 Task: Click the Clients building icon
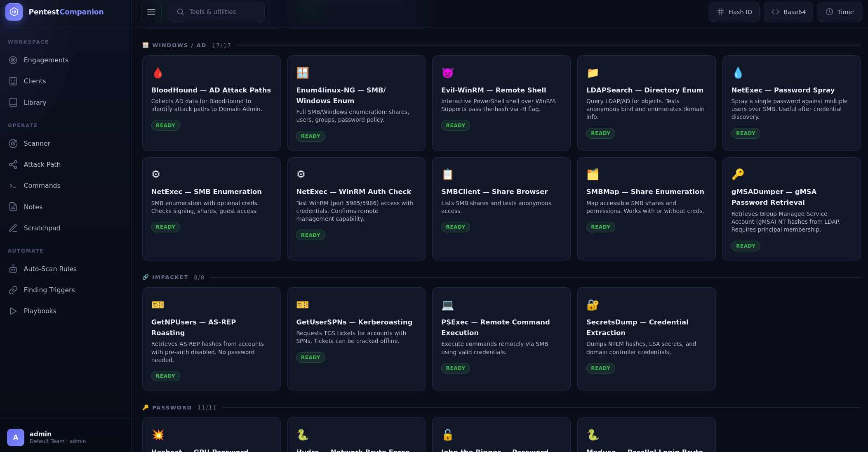click(x=13, y=81)
